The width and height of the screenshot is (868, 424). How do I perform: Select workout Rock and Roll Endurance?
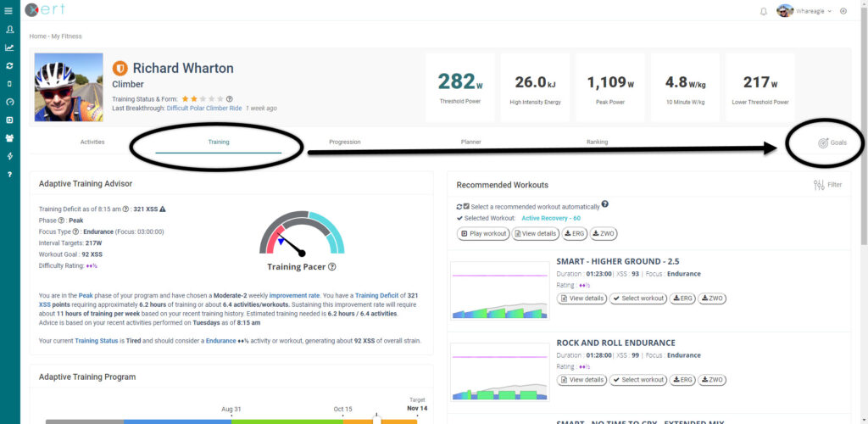point(638,380)
